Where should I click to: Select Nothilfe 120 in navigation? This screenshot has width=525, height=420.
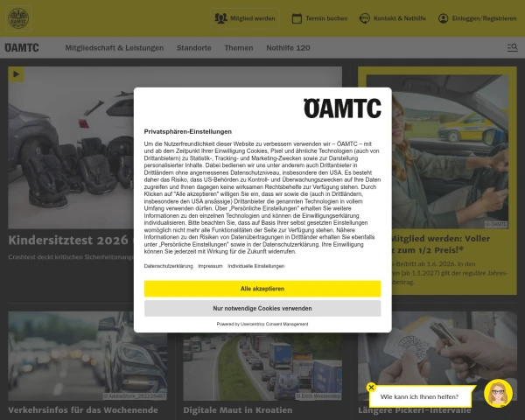tap(288, 48)
